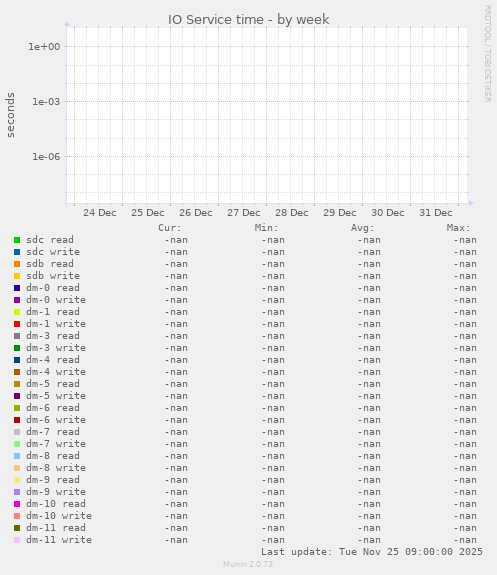This screenshot has width=497, height=575.
Task: Click the red dm-1 write swatch
Action: point(17,324)
